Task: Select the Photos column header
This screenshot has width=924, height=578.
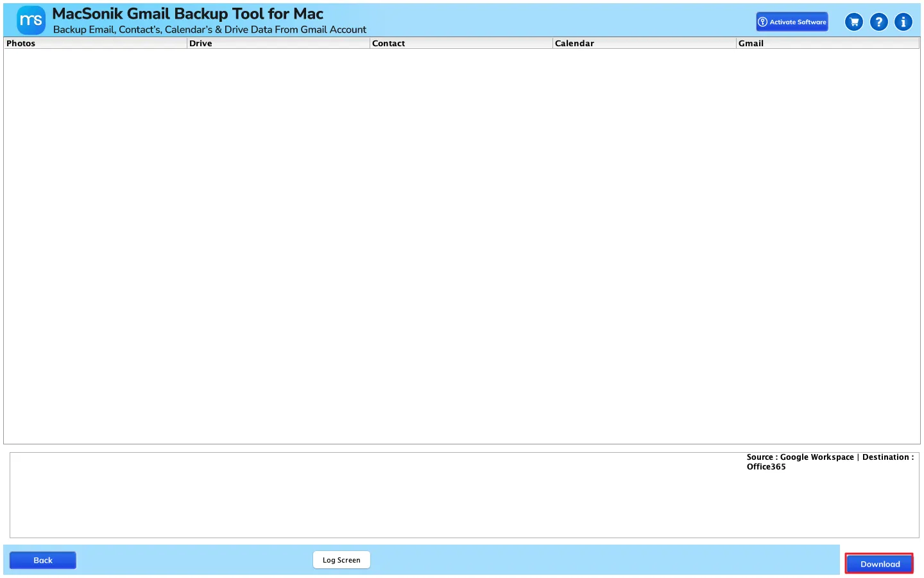Action: point(95,43)
